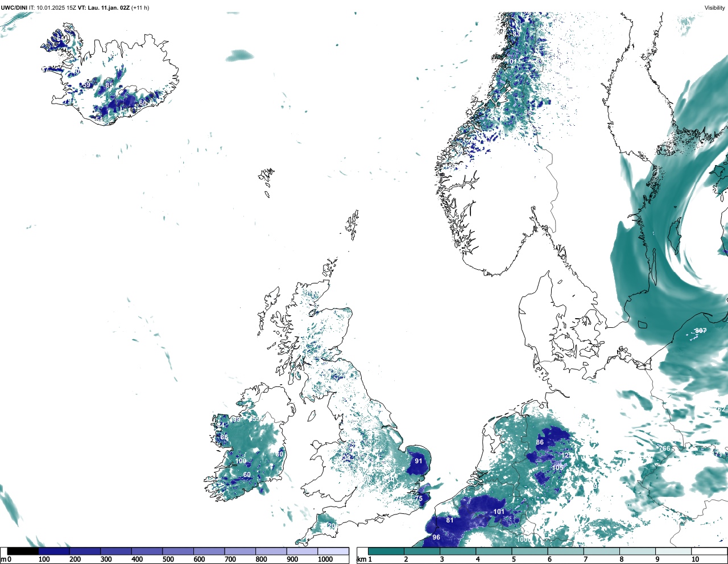Click the '100' tick on the metre legend
Viewport: 728px width, 564px height.
point(44,559)
